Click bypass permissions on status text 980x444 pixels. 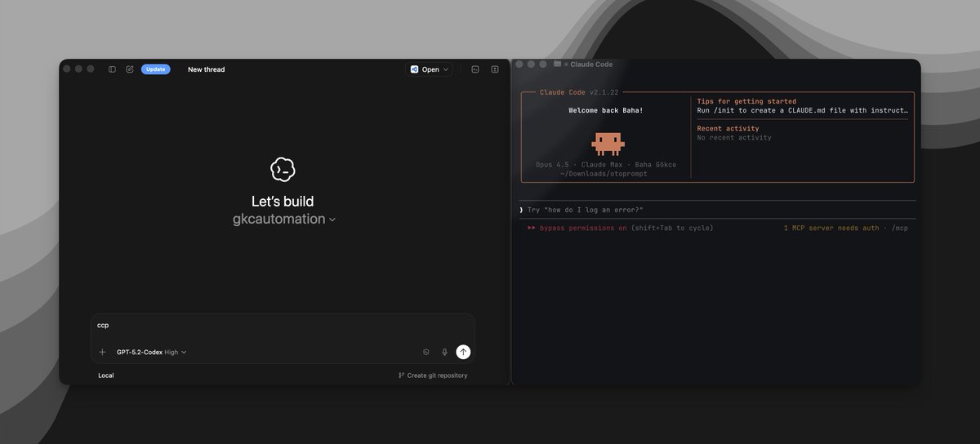pos(583,228)
